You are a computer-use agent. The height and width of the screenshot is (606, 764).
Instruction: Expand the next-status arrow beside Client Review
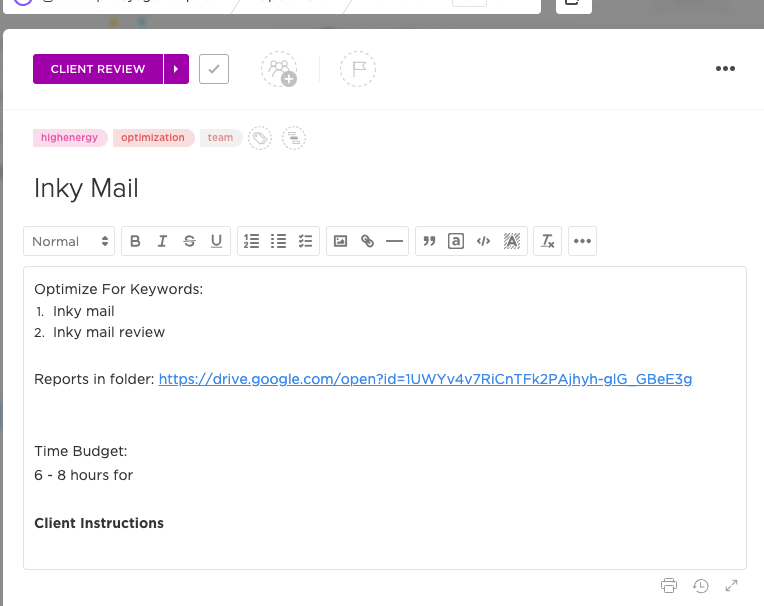pos(176,69)
